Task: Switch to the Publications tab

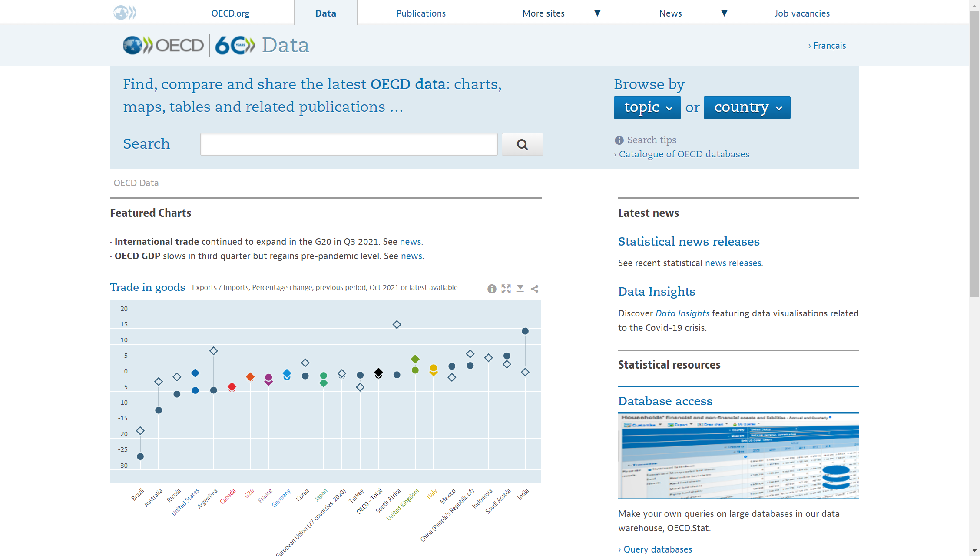Action: [420, 13]
